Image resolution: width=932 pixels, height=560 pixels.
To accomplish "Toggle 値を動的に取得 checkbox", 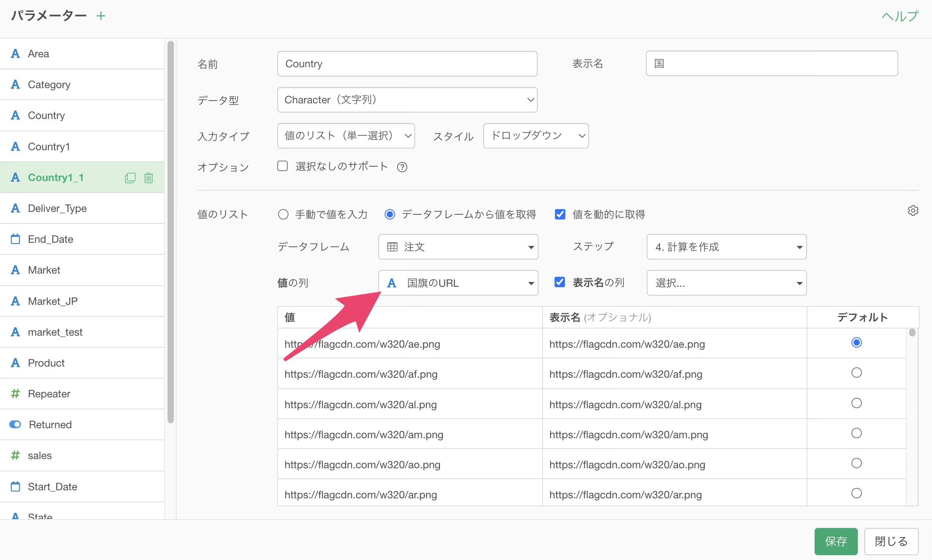I will pos(560,215).
